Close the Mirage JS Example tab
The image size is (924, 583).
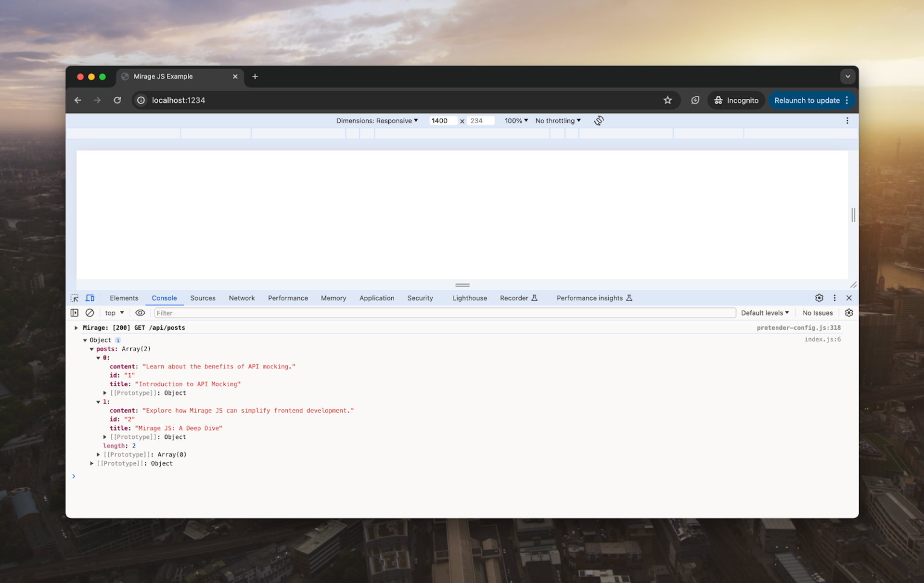click(x=235, y=76)
